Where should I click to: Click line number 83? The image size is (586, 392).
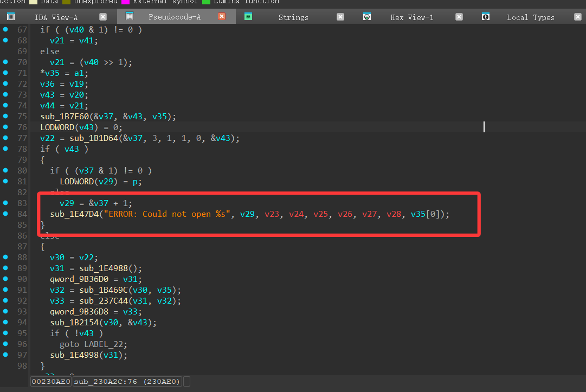coord(22,203)
